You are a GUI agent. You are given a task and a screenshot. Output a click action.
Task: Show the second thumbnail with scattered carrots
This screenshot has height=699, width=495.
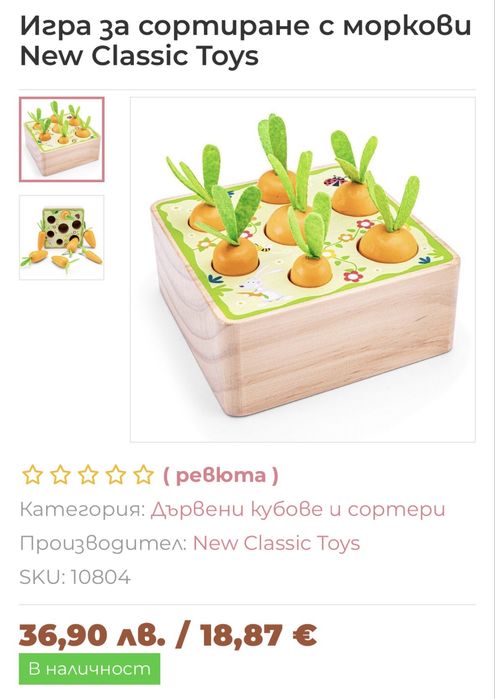tap(62, 238)
